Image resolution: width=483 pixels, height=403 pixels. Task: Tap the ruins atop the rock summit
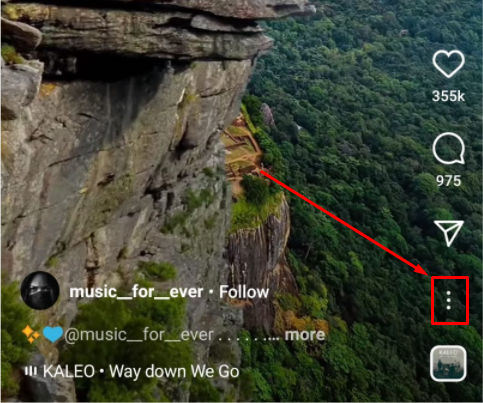point(242,150)
